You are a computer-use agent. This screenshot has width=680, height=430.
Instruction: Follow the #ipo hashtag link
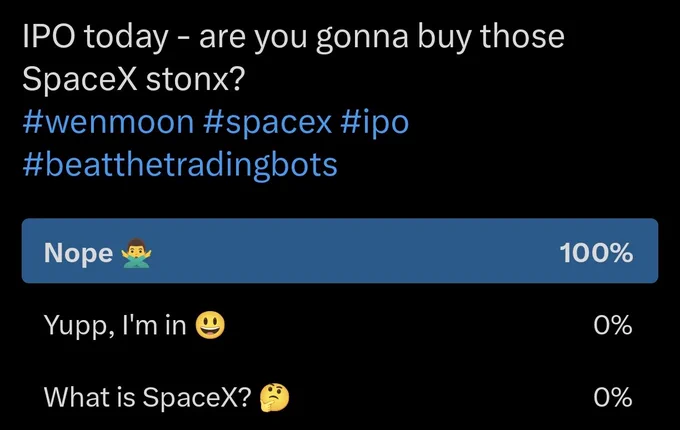pyautogui.click(x=375, y=124)
